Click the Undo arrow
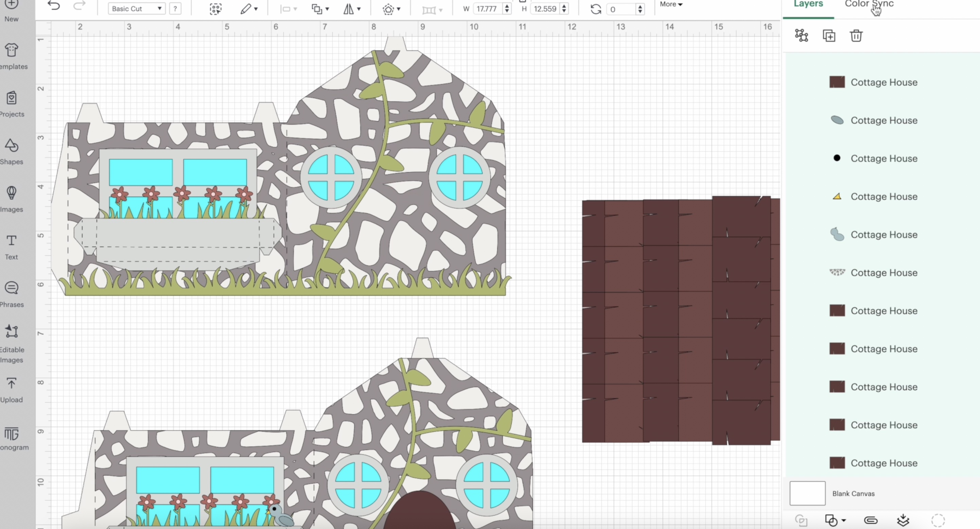This screenshot has height=529, width=980. (54, 6)
